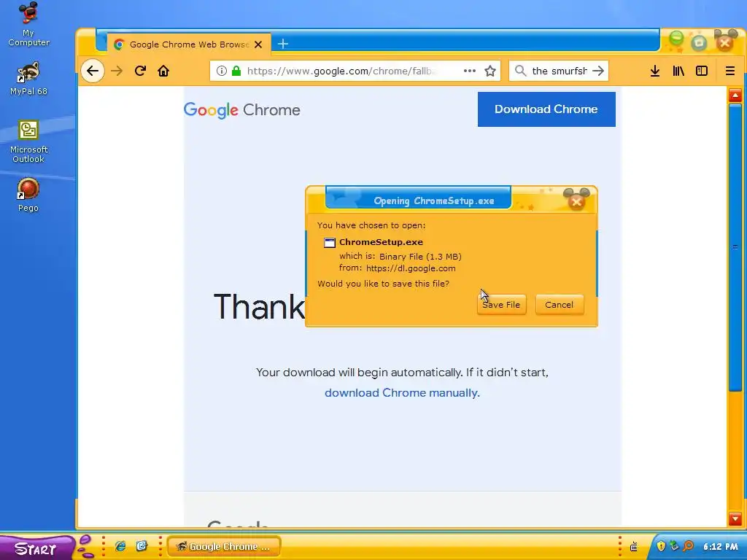The width and height of the screenshot is (747, 560).
Task: Click the 6:12 PM clock
Action: click(720, 547)
